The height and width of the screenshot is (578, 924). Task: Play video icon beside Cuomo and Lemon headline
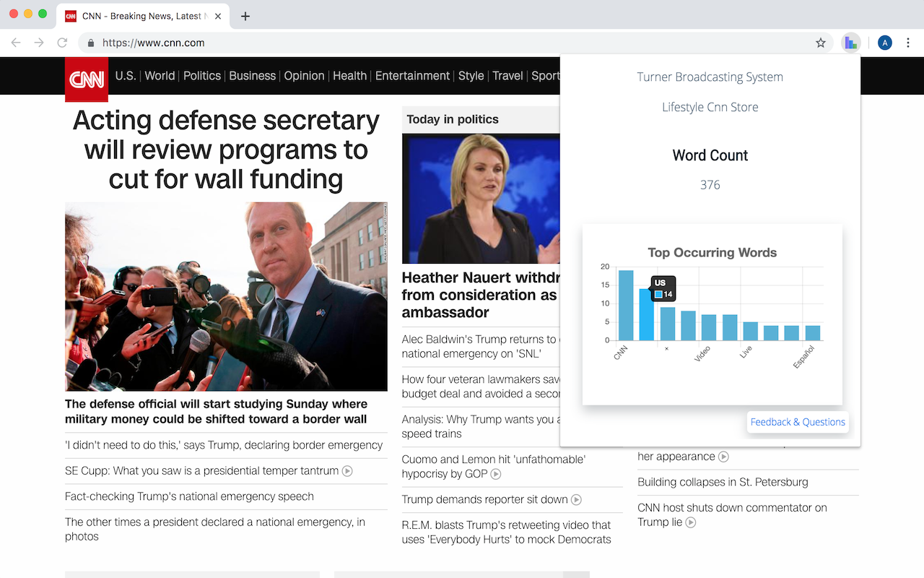click(496, 474)
